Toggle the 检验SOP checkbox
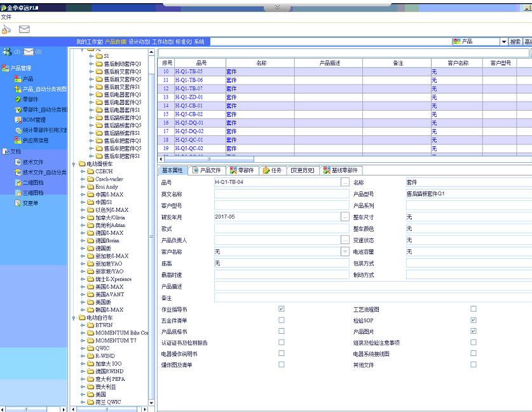Screen dimensions: 532x412 pyautogui.click(x=473, y=320)
